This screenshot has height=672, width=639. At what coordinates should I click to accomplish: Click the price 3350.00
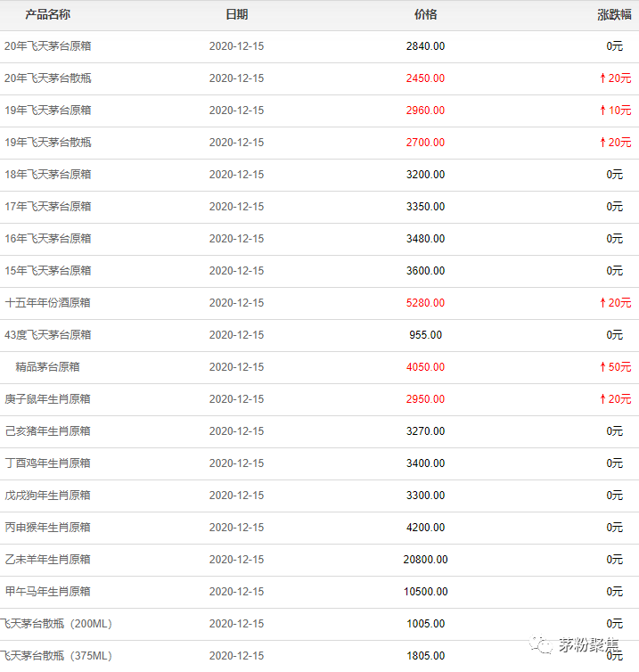point(426,207)
